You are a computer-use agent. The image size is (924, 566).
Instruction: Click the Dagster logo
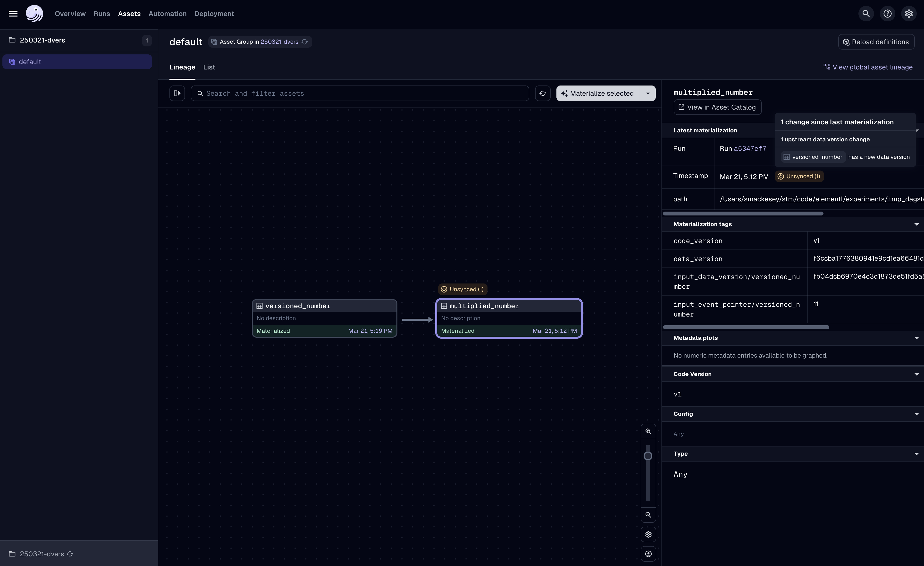click(34, 14)
